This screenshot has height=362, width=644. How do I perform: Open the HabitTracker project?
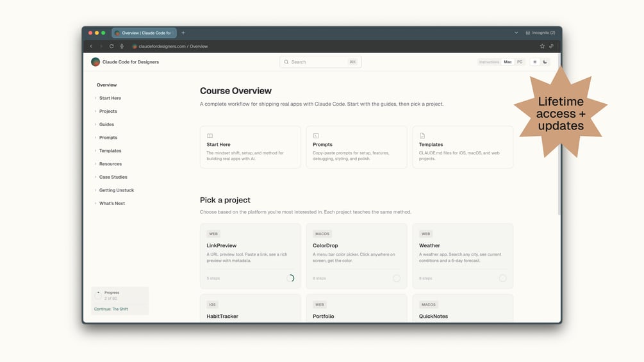coord(250,308)
